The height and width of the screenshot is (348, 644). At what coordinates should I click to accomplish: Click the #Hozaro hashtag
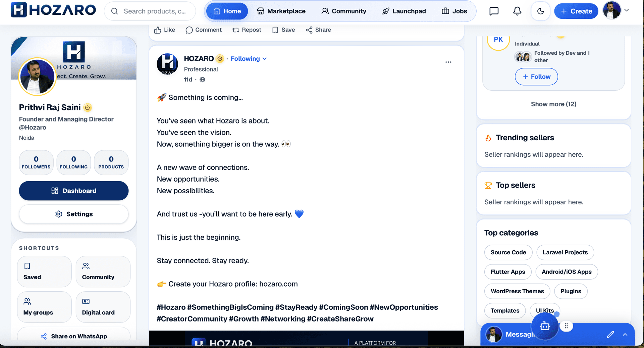171,307
